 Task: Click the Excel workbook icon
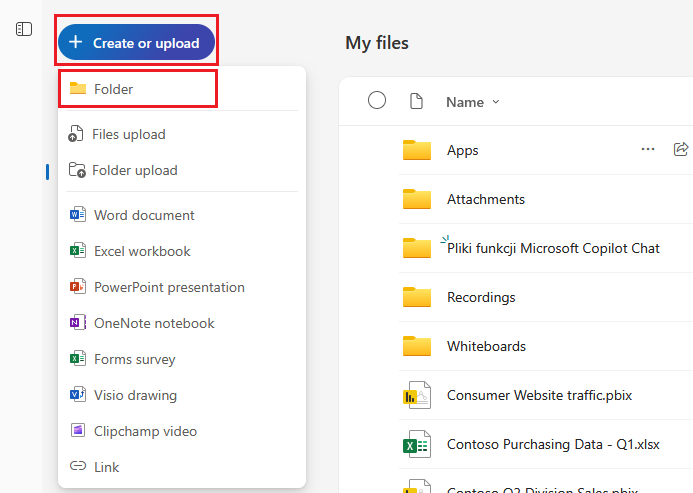click(78, 251)
